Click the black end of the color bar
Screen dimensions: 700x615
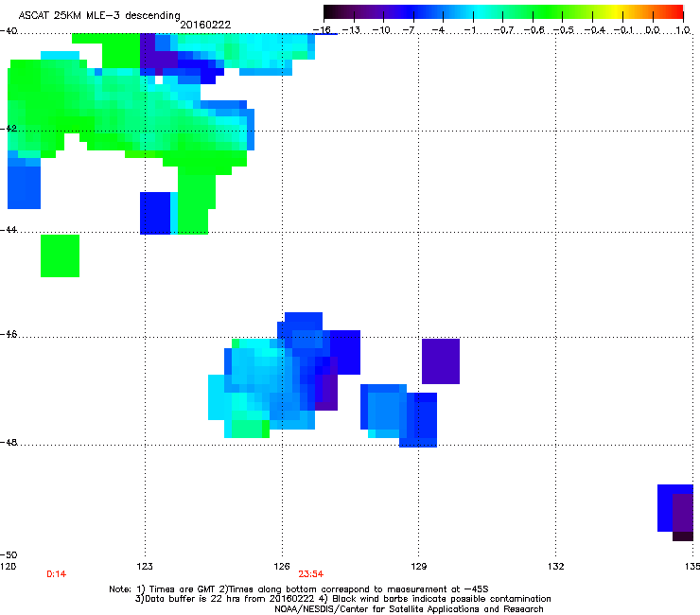329,12
